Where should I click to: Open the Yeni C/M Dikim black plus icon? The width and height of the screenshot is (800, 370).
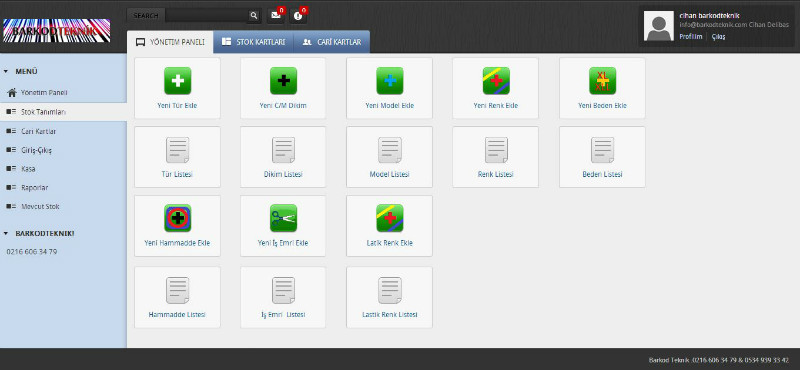click(283, 81)
